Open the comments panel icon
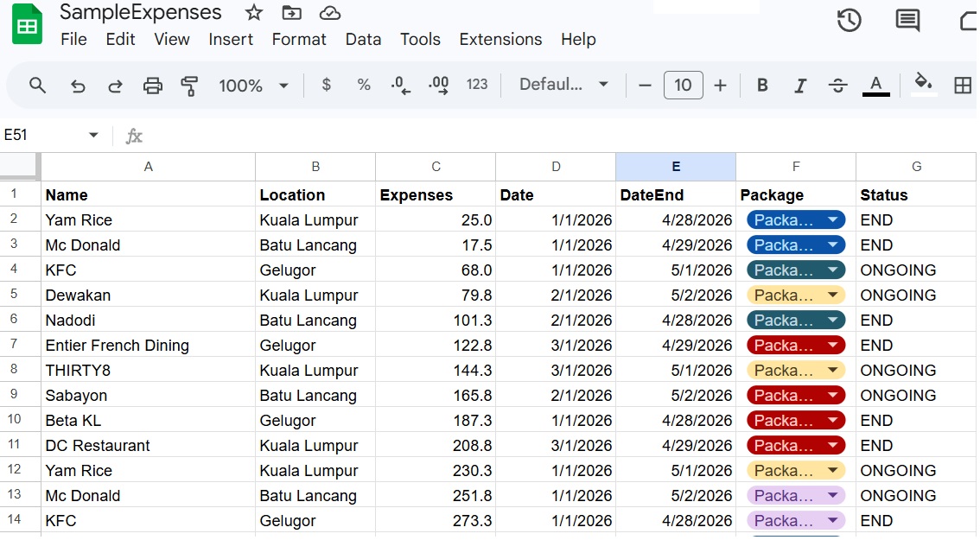Image resolution: width=980 pixels, height=540 pixels. 907,20
